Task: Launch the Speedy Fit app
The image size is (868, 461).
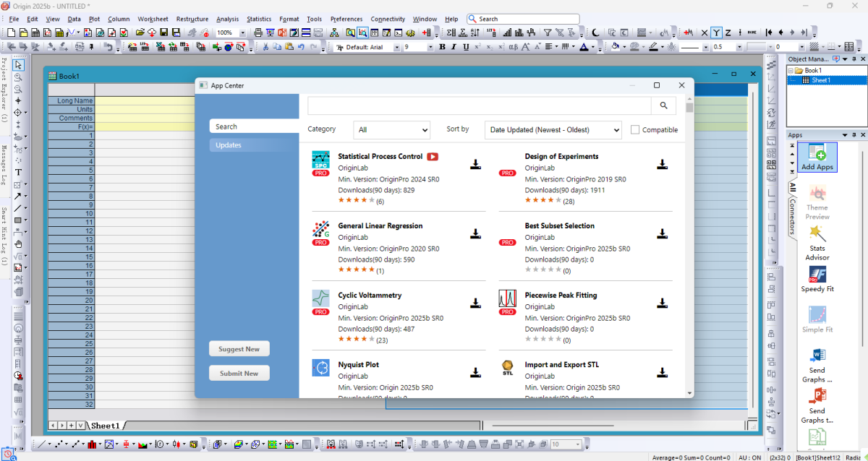Action: tap(817, 278)
